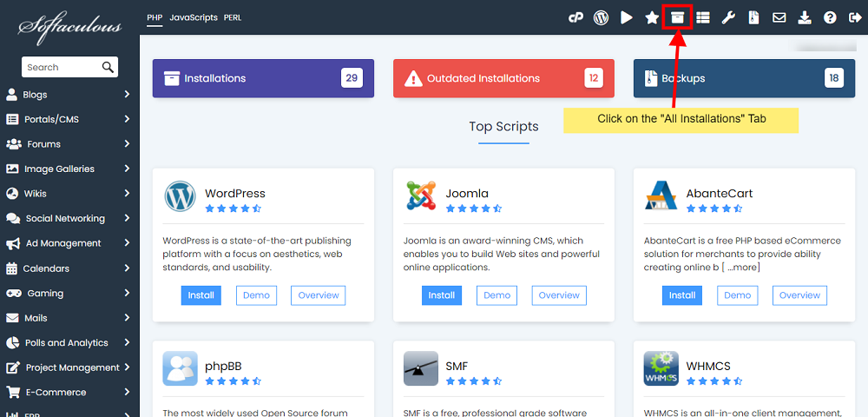Switch to the PHP scripts tab
The height and width of the screenshot is (417, 868).
point(155,17)
